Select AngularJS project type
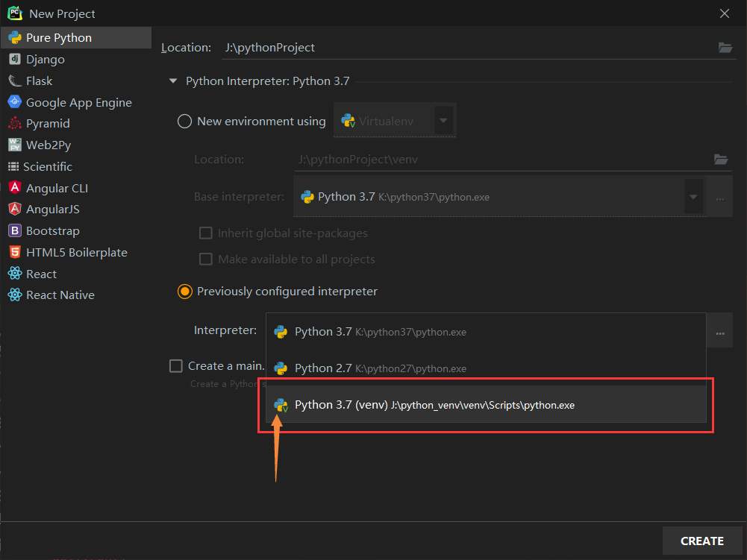747x560 pixels. coord(76,209)
